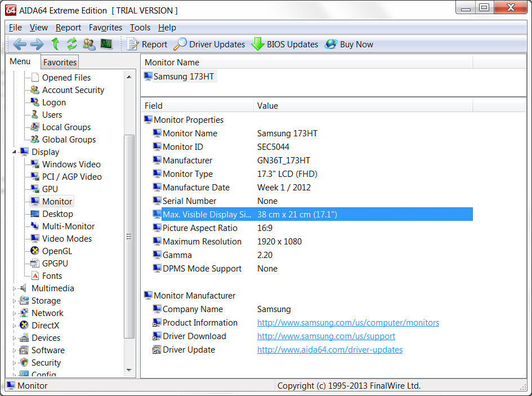Expand the Software tree node
Image resolution: width=532 pixels, height=396 pixels.
(x=14, y=350)
